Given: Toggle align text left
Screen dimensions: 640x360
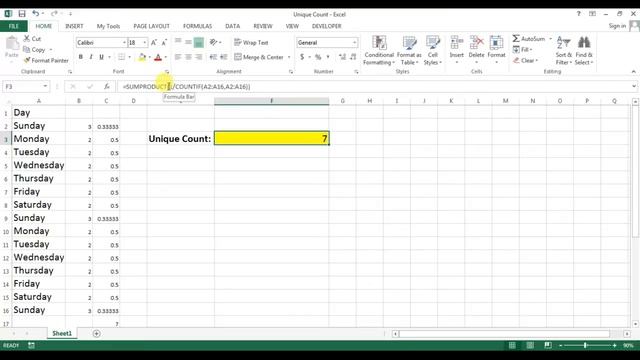Looking at the screenshot, I should click(178, 57).
